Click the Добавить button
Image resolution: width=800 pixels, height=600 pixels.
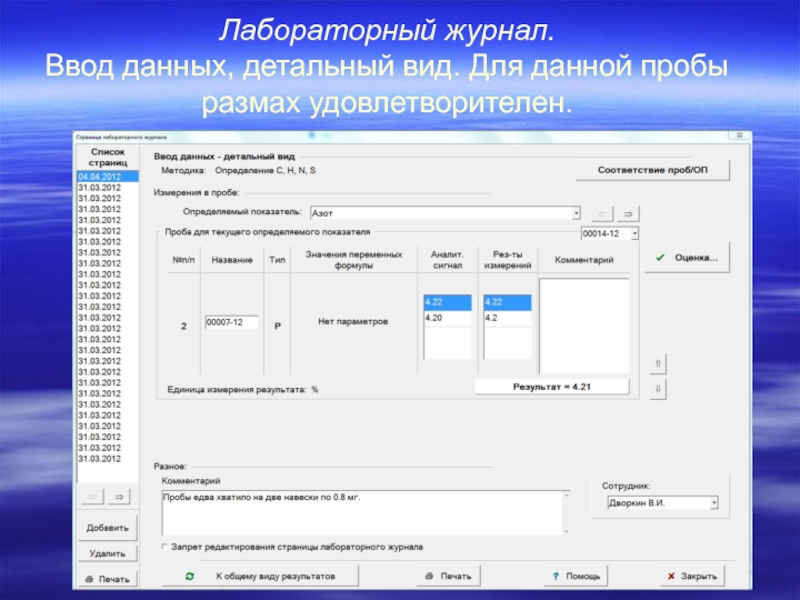pos(106,527)
